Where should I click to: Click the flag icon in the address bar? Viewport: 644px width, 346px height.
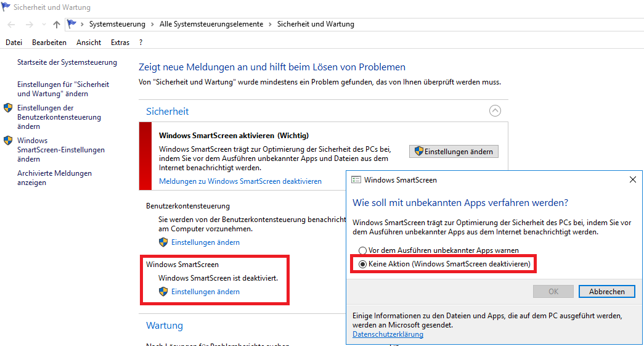(x=72, y=24)
